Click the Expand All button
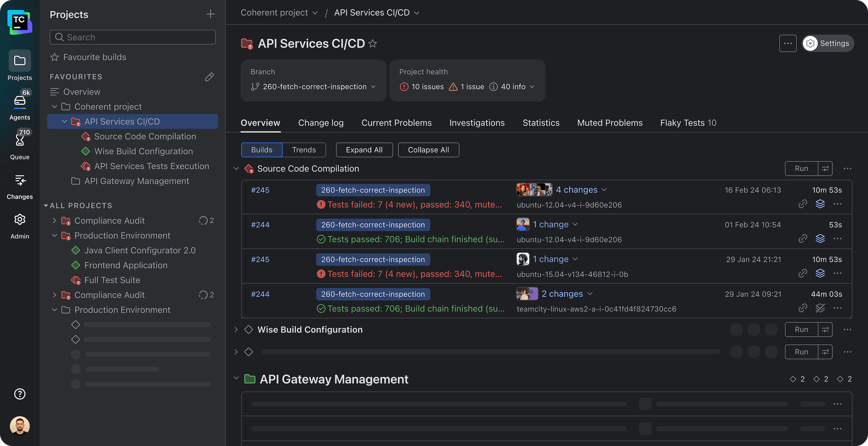 364,150
